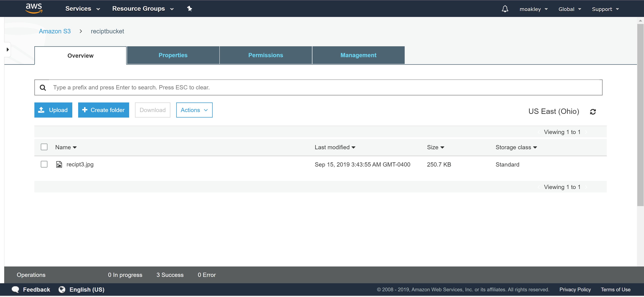Check the box next to recipt3.jpg
Screen dimensions: 644x297
(44, 164)
